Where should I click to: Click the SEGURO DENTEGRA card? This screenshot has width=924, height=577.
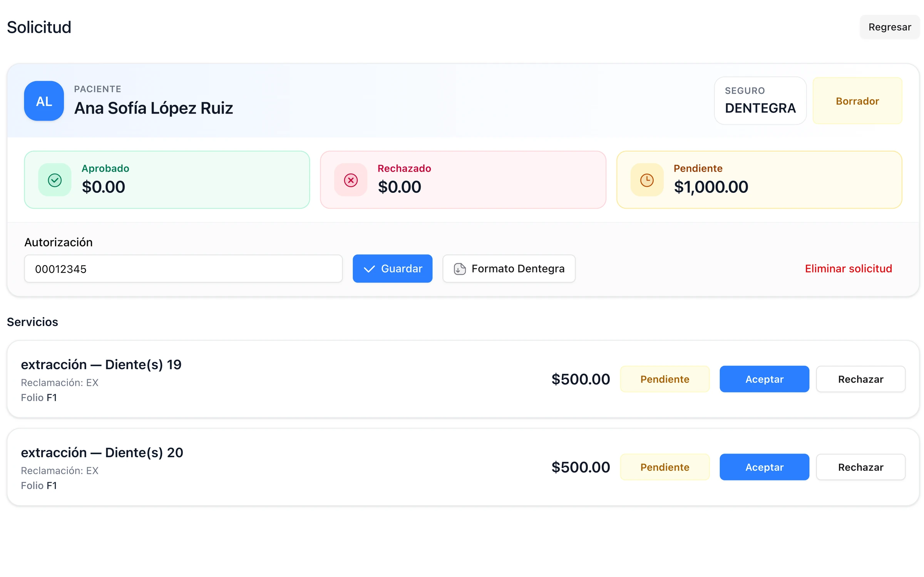760,101
